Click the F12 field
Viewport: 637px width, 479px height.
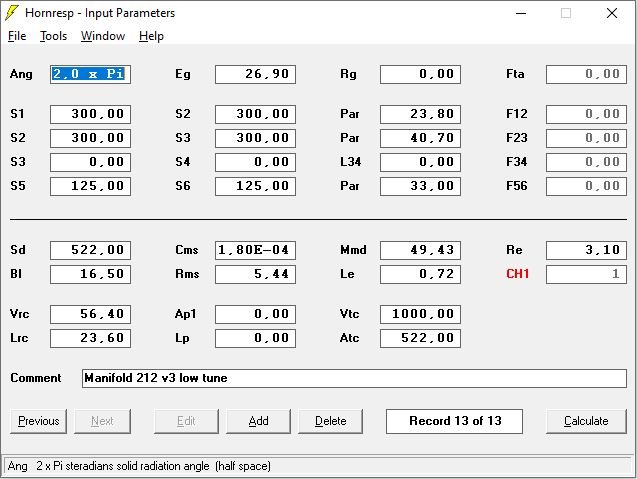tap(586, 114)
